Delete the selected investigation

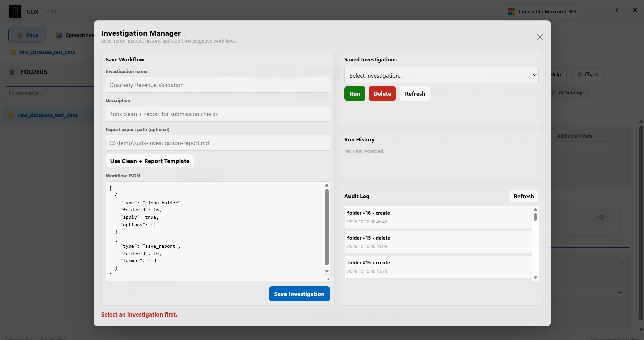tap(382, 94)
